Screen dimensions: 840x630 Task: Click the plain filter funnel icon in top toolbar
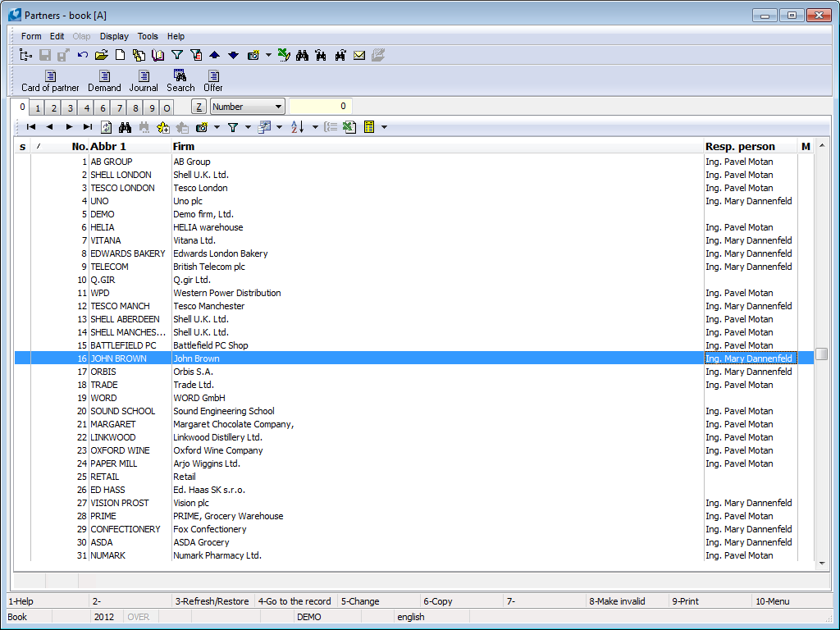(177, 55)
